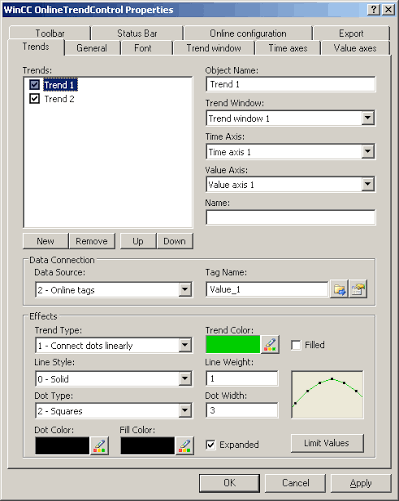This screenshot has height=501, width=399.
Task: Open color picker icon for Dot Color
Action: point(99,446)
